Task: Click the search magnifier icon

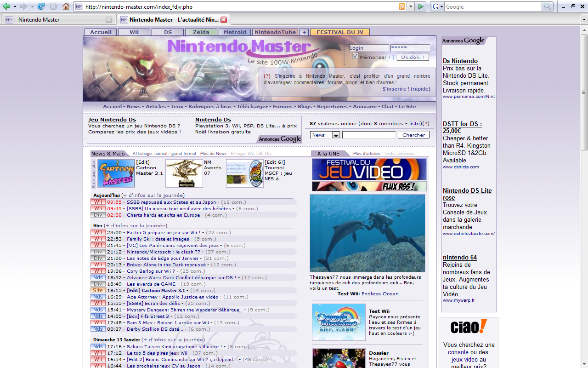Action: click(x=547, y=6)
